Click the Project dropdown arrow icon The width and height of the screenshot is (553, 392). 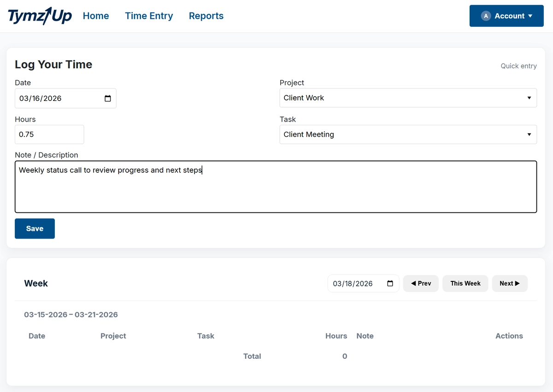tap(529, 98)
